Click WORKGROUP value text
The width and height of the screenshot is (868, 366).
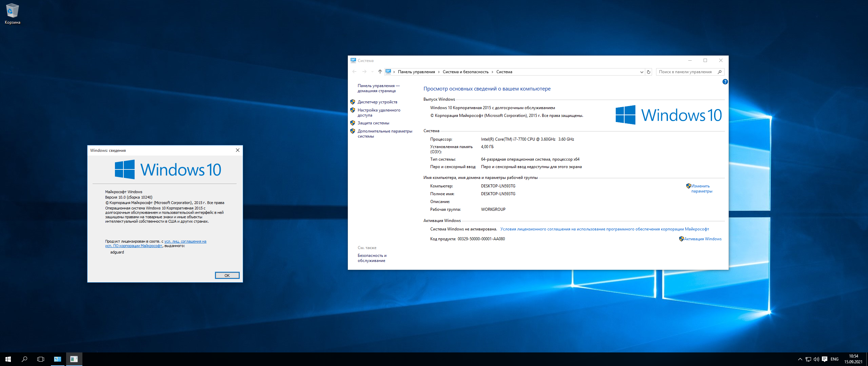[493, 209]
